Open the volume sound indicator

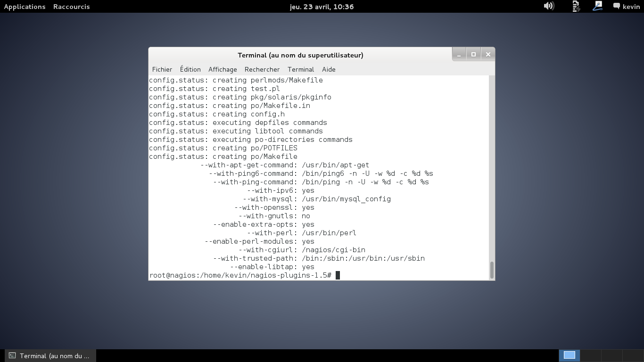[549, 6]
